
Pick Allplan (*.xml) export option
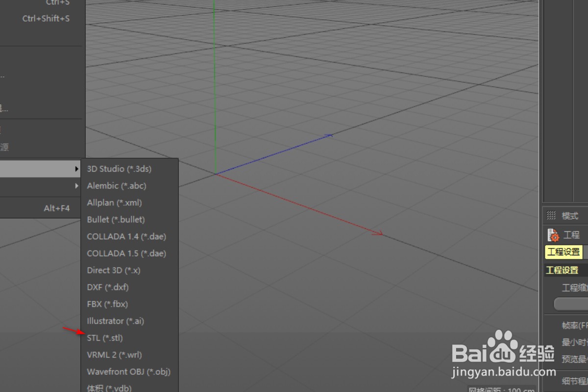[129, 202]
